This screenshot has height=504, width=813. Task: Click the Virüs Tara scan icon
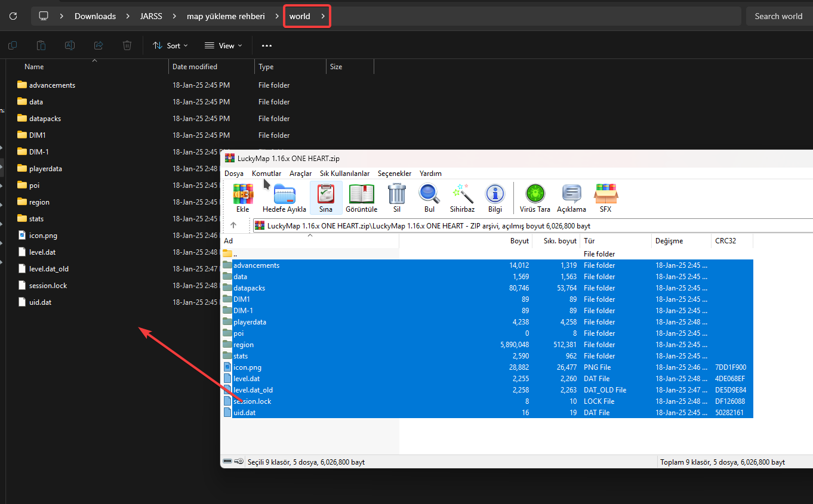click(x=535, y=197)
